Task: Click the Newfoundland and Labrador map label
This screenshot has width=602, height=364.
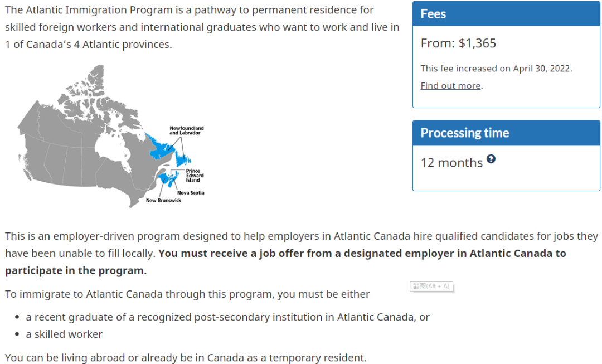Action: [187, 130]
